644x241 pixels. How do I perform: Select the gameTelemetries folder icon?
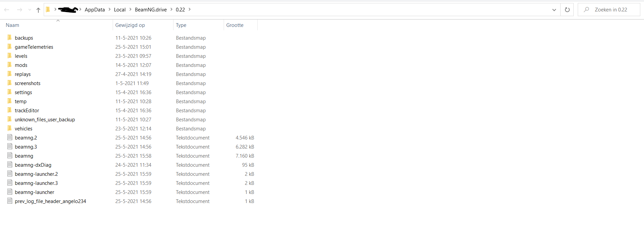(x=9, y=46)
